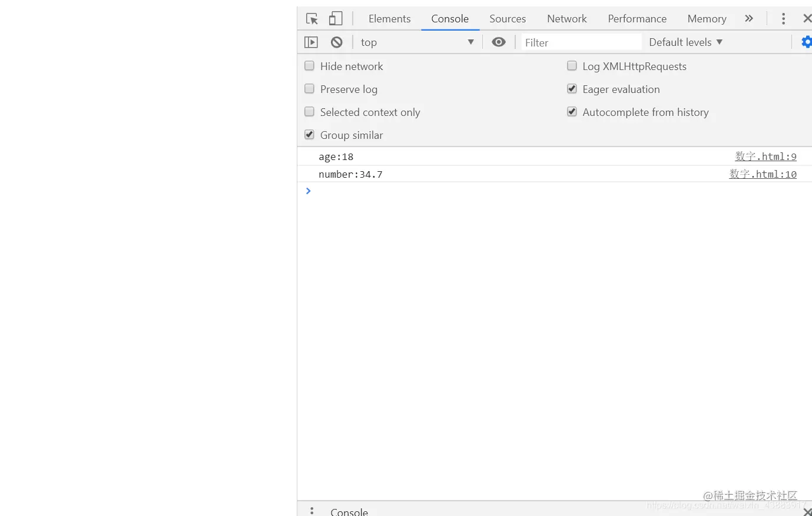Open the Default levels dropdown
812x516 pixels.
[x=685, y=42]
